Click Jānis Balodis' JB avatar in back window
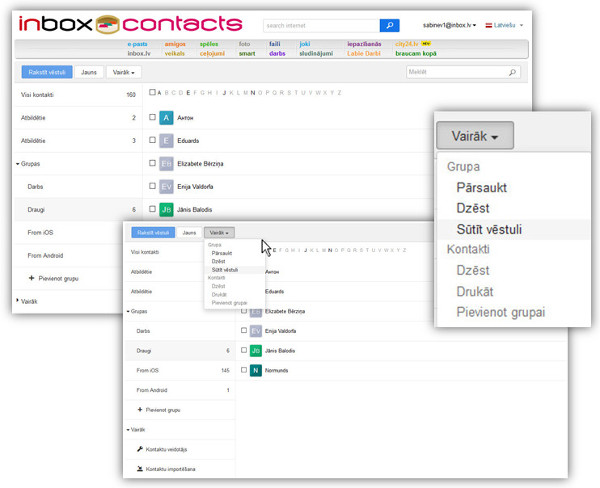The height and width of the screenshot is (488, 600). point(166,210)
